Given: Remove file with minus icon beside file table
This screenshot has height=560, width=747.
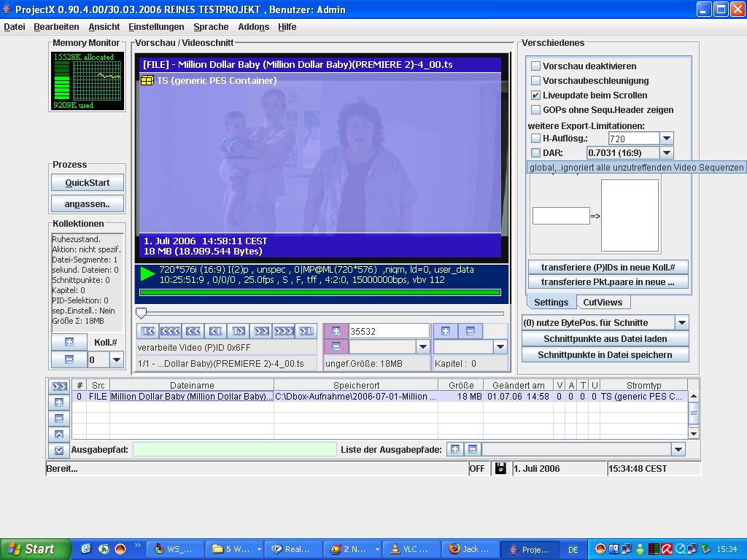Looking at the screenshot, I should point(59,418).
